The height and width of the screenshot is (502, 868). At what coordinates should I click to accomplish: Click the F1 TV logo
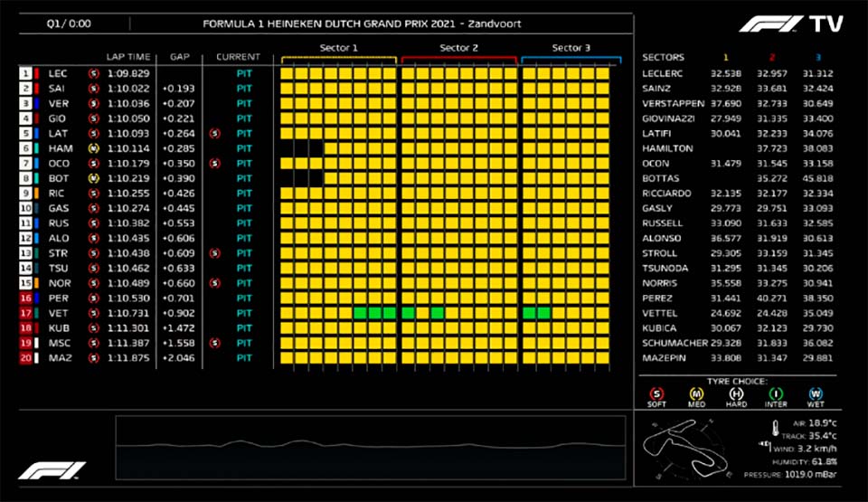pyautogui.click(x=790, y=24)
